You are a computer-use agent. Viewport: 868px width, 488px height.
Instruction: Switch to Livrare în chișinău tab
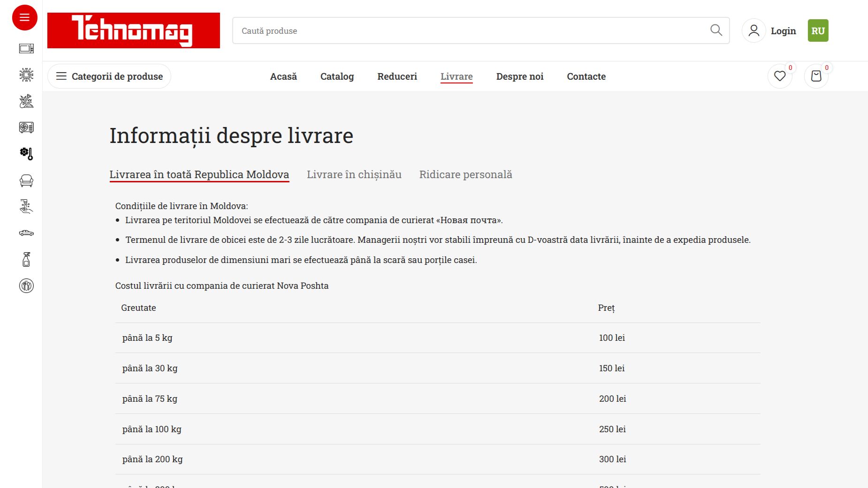click(354, 174)
